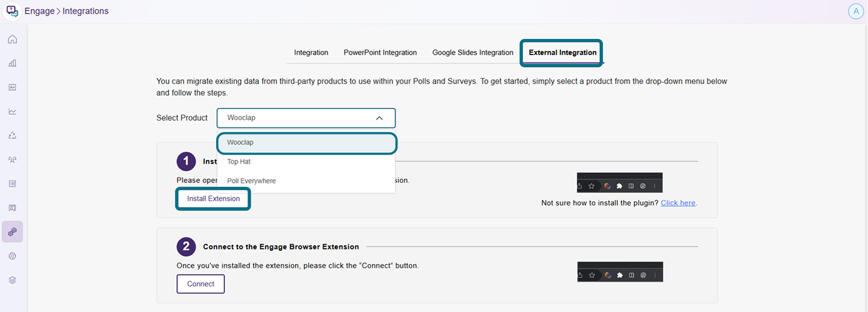Switch to PowerPoint Integration tab

pyautogui.click(x=380, y=53)
